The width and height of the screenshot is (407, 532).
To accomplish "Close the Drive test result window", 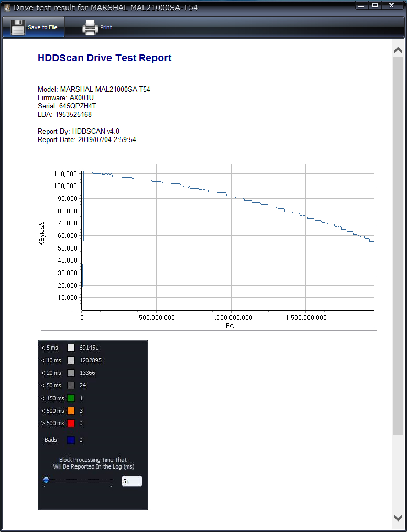I will (392, 6).
